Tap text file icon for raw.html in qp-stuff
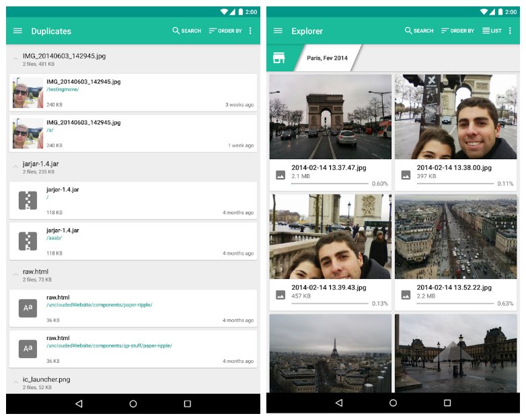This screenshot has width=526, height=420. click(28, 349)
